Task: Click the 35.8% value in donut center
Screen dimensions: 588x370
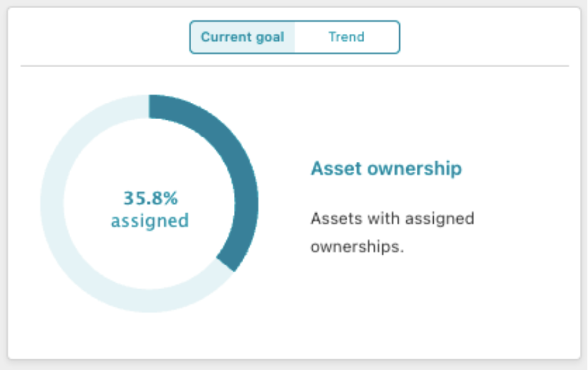Action: (150, 198)
